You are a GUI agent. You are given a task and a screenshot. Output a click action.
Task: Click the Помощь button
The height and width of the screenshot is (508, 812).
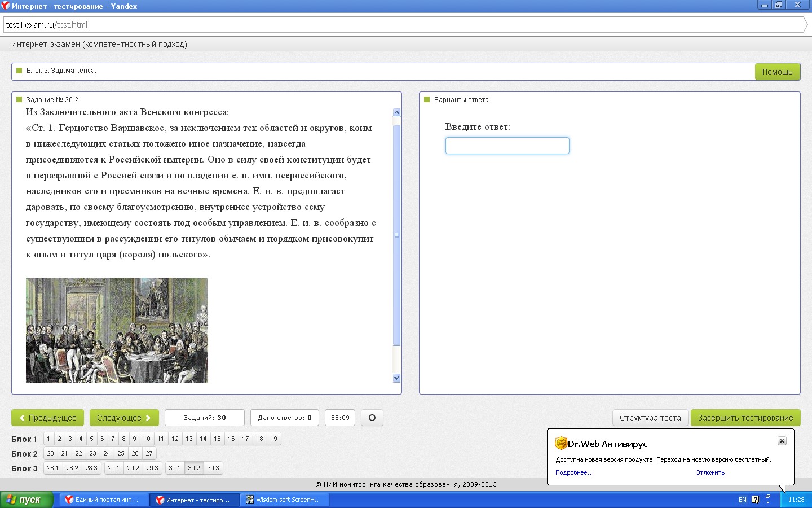778,72
